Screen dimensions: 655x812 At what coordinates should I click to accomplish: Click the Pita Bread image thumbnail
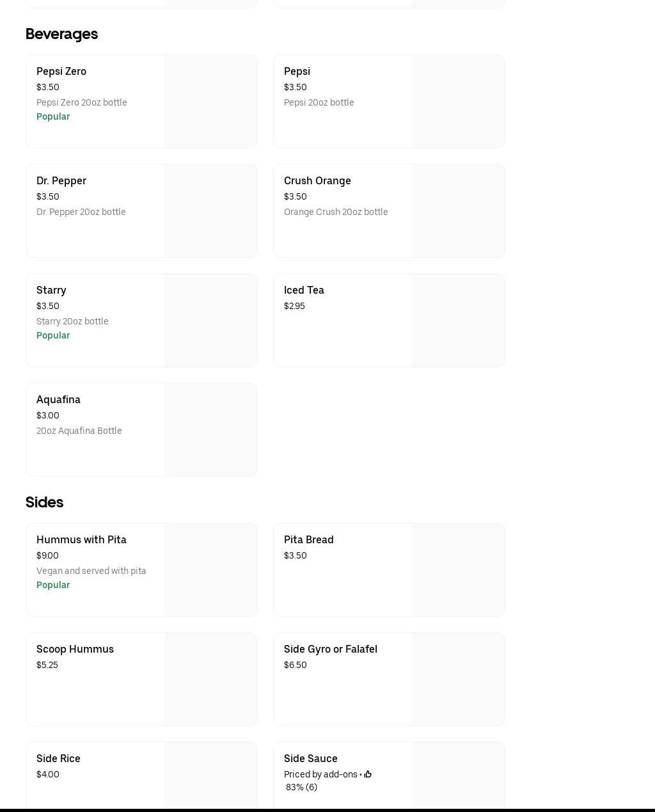458,569
